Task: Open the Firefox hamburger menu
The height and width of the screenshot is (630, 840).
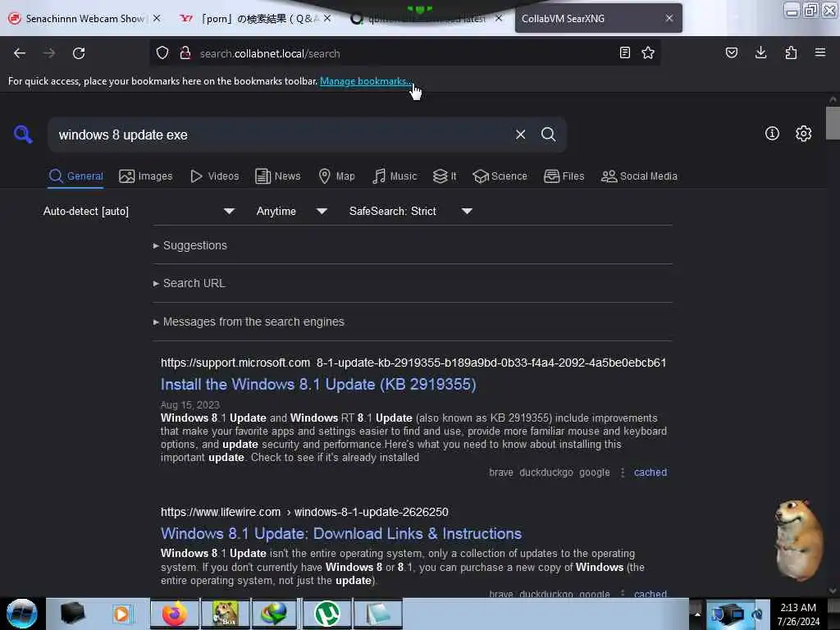Action: coord(820,52)
